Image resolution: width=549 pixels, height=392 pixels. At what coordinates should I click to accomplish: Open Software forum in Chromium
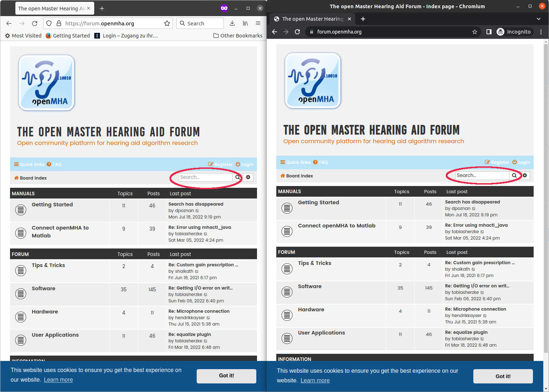coord(310,286)
